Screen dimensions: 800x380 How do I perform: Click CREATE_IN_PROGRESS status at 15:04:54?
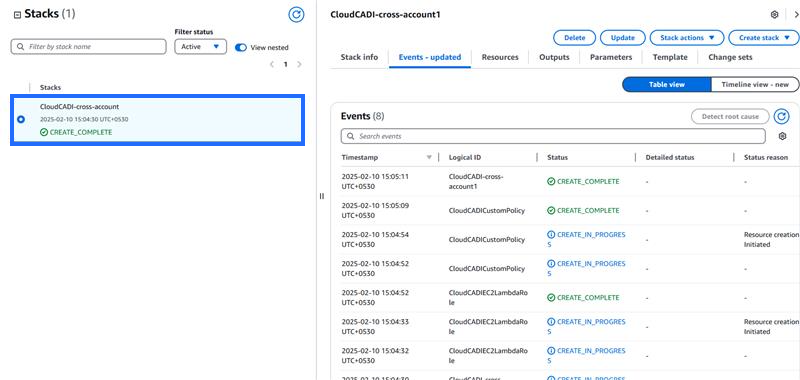(x=586, y=239)
